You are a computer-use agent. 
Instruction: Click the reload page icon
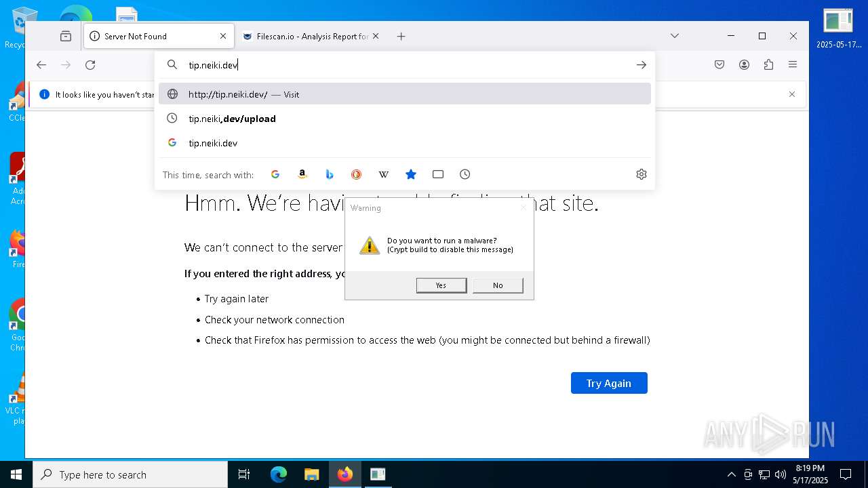[90, 65]
